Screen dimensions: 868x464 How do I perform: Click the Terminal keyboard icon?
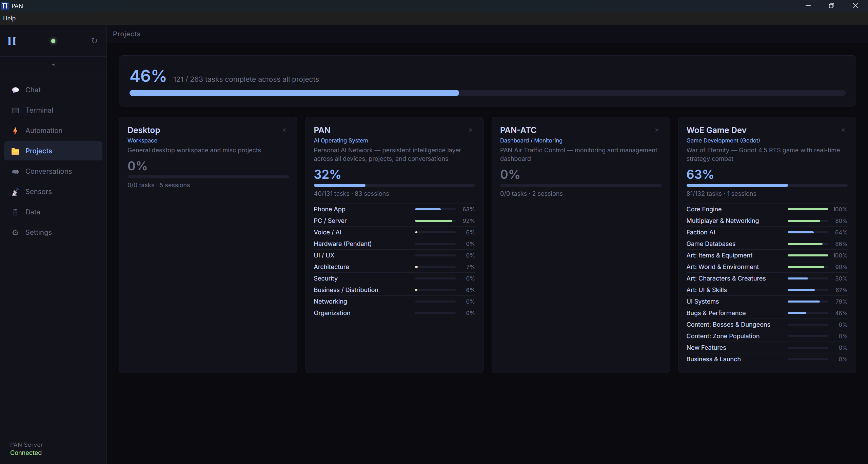coord(15,110)
